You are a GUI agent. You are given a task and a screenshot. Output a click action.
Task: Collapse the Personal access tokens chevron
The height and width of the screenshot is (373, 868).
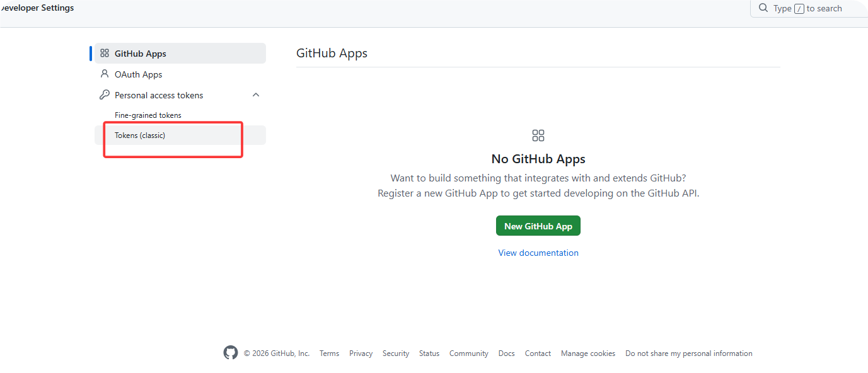click(x=256, y=95)
